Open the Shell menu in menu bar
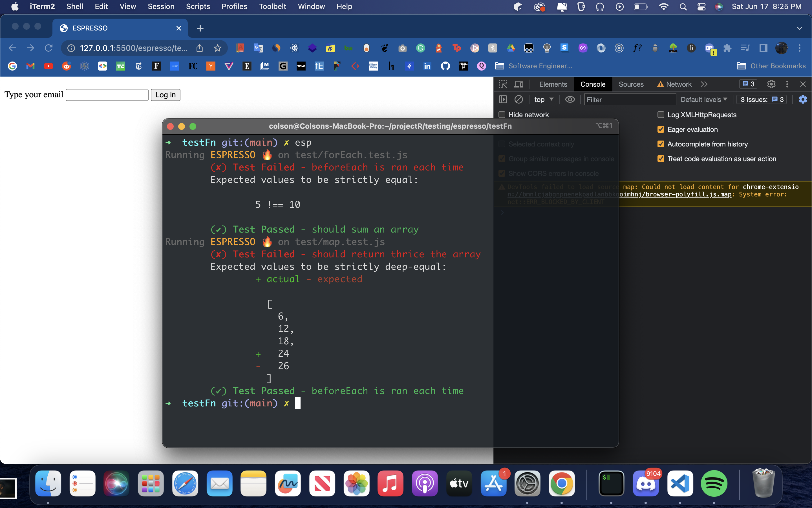 (x=74, y=7)
